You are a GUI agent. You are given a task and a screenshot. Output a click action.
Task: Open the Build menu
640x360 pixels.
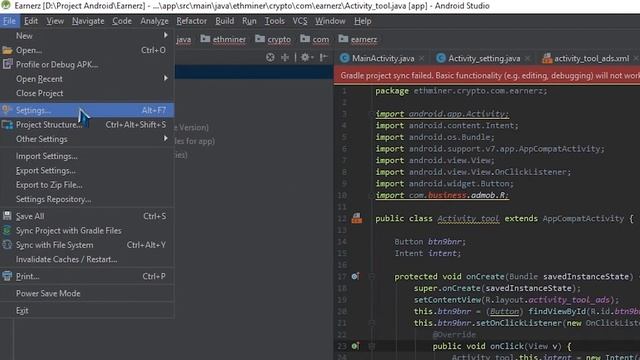[224, 21]
